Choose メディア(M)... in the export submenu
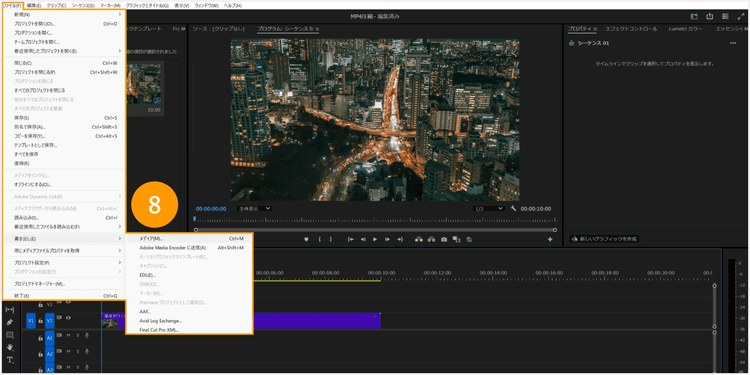Screen dimensions: 750x375 coord(189,238)
